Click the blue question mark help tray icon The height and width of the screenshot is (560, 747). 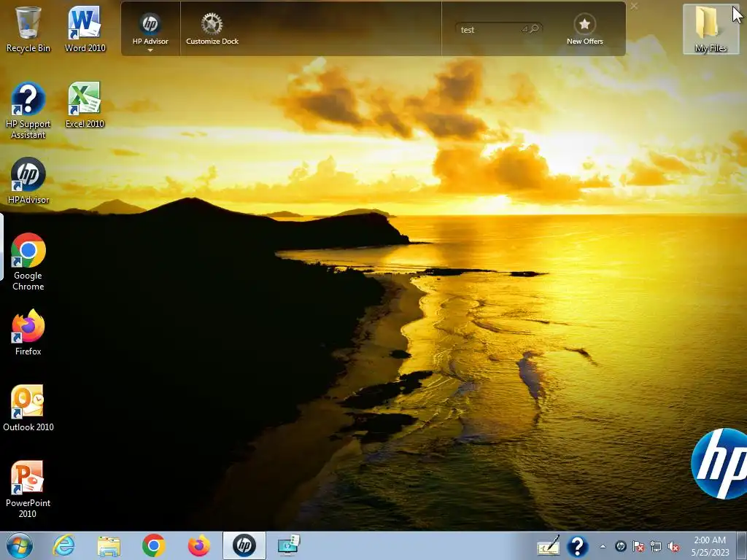pos(578,546)
